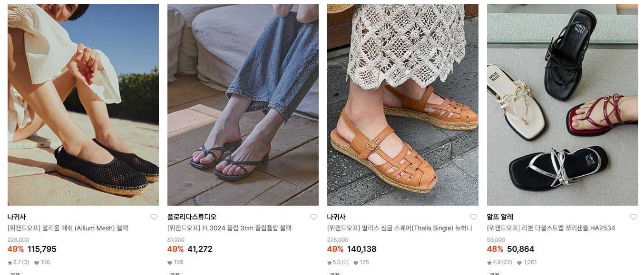Open the ribbon strap sandals product image

click(563, 104)
